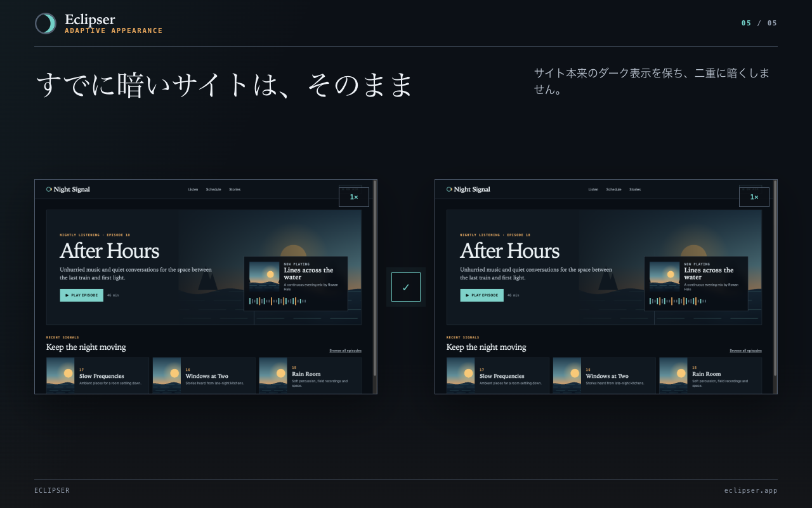Viewport: 812px width, 508px height.
Task: Click the "ADAPTIVE APPEARANCE" subtitle
Action: click(114, 30)
